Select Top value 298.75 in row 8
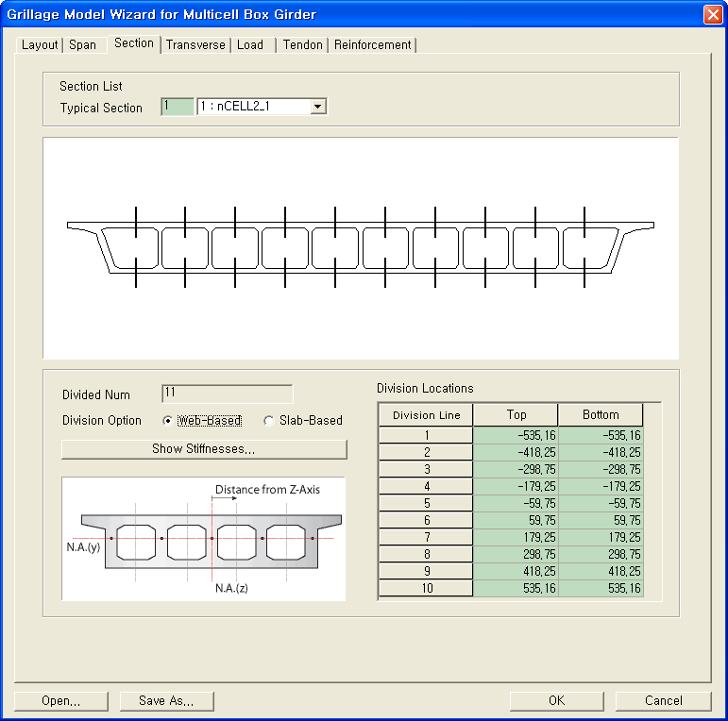 pos(516,555)
